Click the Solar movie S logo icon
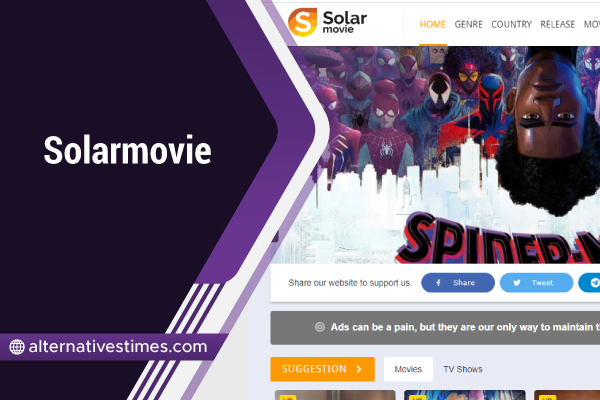 tap(302, 22)
